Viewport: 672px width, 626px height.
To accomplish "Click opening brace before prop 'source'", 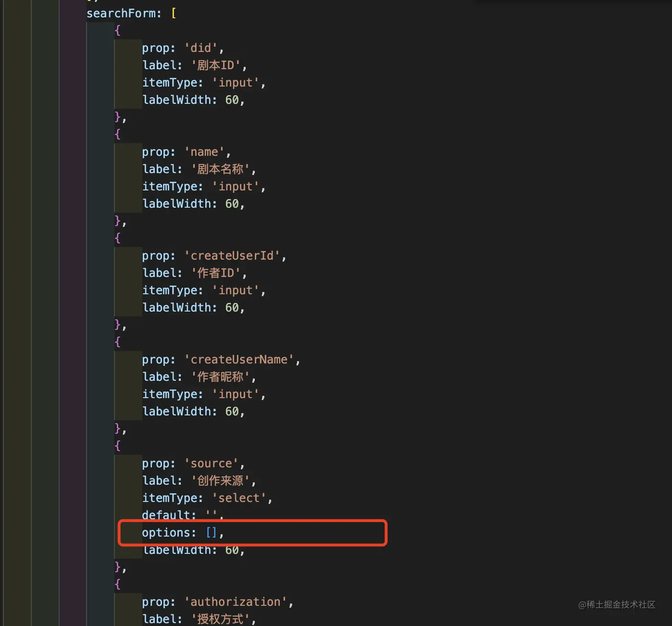I will coord(118,446).
